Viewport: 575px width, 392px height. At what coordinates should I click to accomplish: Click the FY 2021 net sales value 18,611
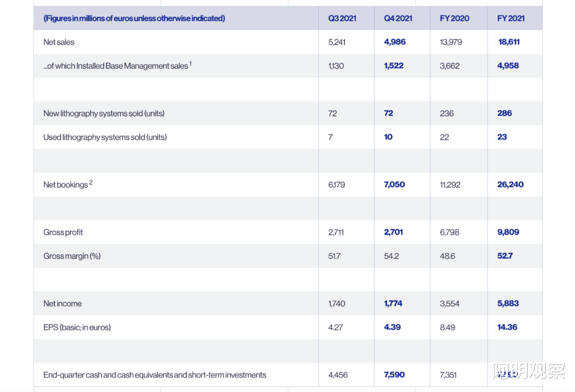point(509,42)
